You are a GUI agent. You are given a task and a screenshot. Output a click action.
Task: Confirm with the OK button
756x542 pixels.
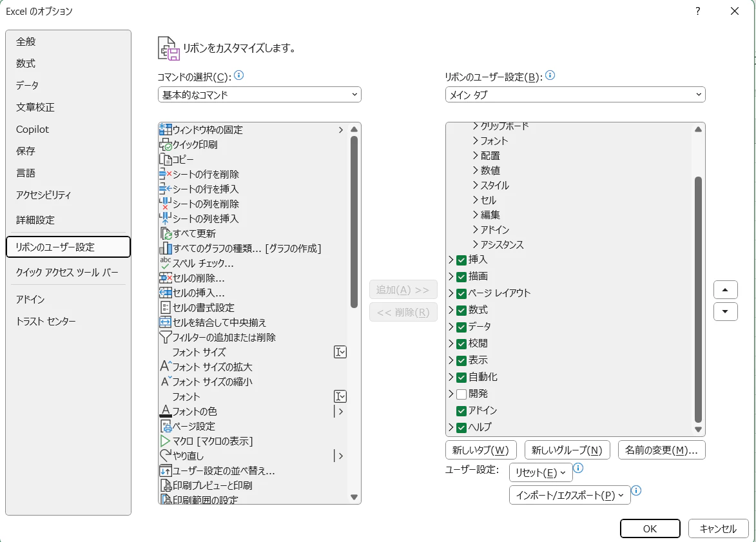click(650, 528)
